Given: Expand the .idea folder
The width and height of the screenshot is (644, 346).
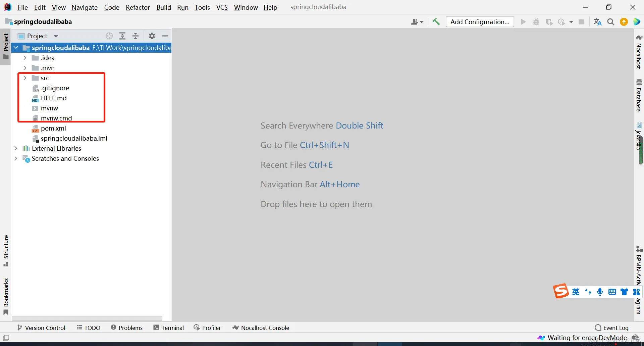Looking at the screenshot, I should (x=25, y=58).
